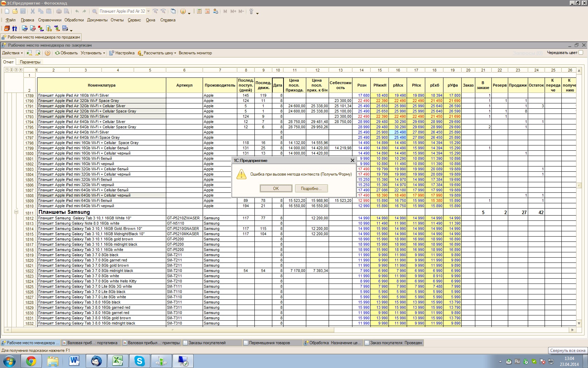The height and width of the screenshot is (368, 588).
Task: Open the Сервис menu
Action: click(x=134, y=20)
